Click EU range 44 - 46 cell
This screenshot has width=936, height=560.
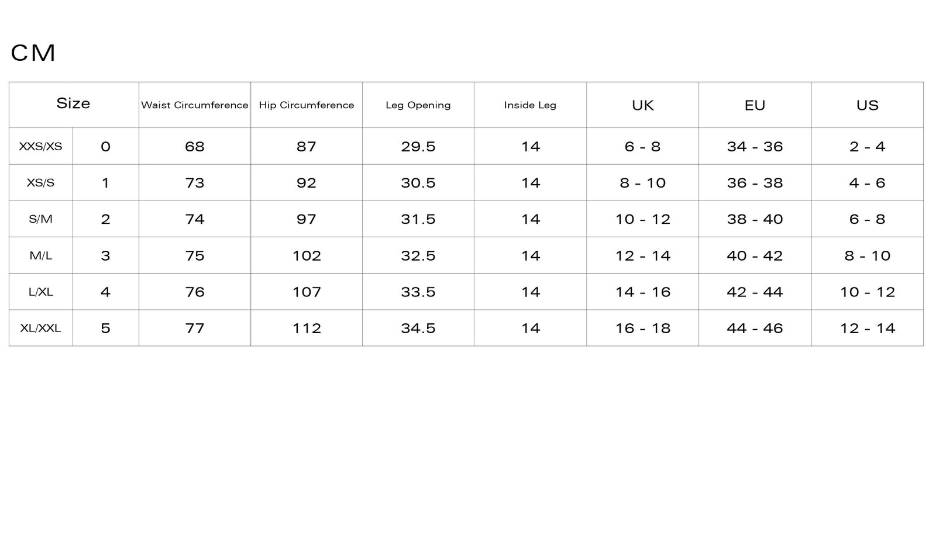point(755,328)
